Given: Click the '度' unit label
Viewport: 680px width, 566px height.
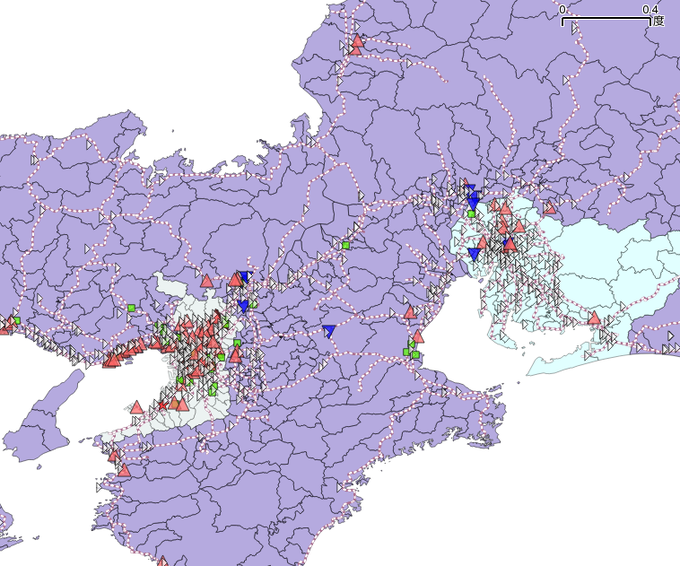Looking at the screenshot, I should pos(659,20).
